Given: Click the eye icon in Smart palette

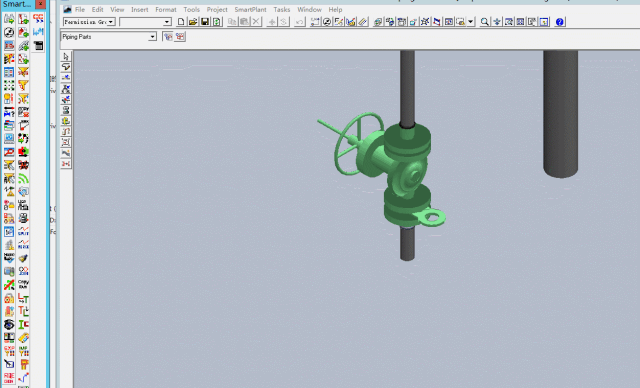Looking at the screenshot, I should click(9, 324).
